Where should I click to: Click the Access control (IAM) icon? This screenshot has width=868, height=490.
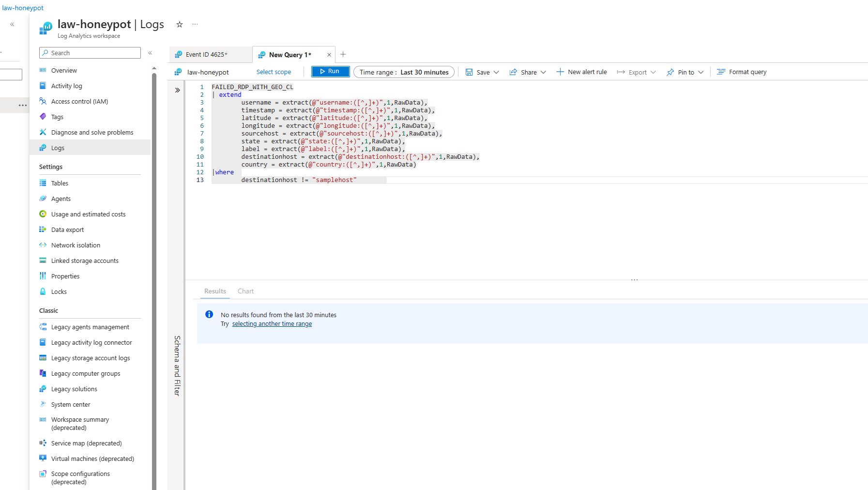click(43, 101)
